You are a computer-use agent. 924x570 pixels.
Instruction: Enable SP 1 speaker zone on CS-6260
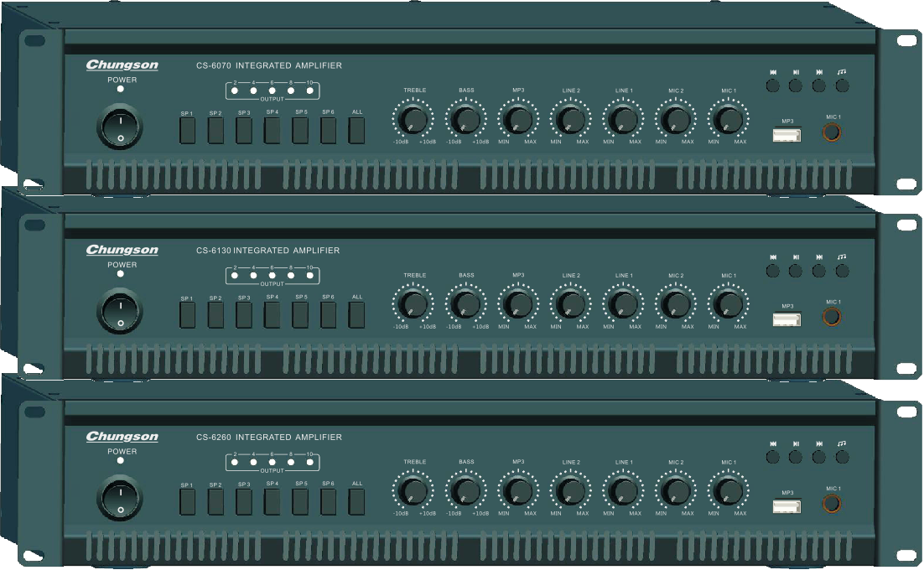(x=187, y=502)
